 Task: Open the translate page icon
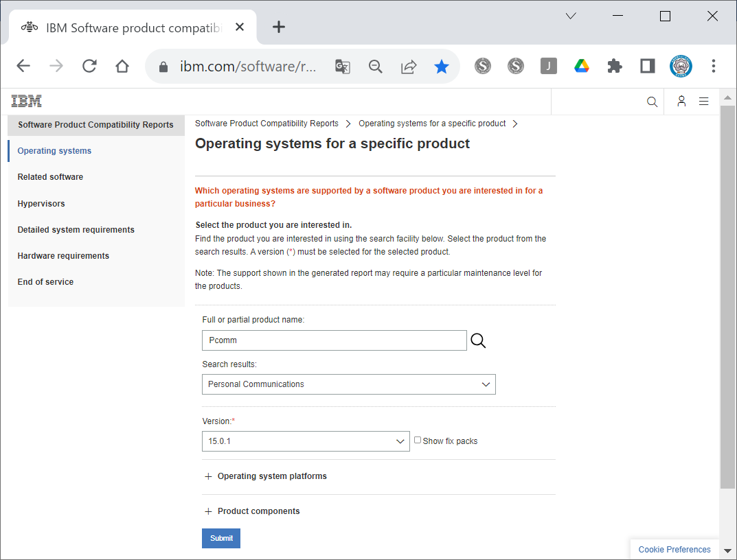[x=343, y=67]
